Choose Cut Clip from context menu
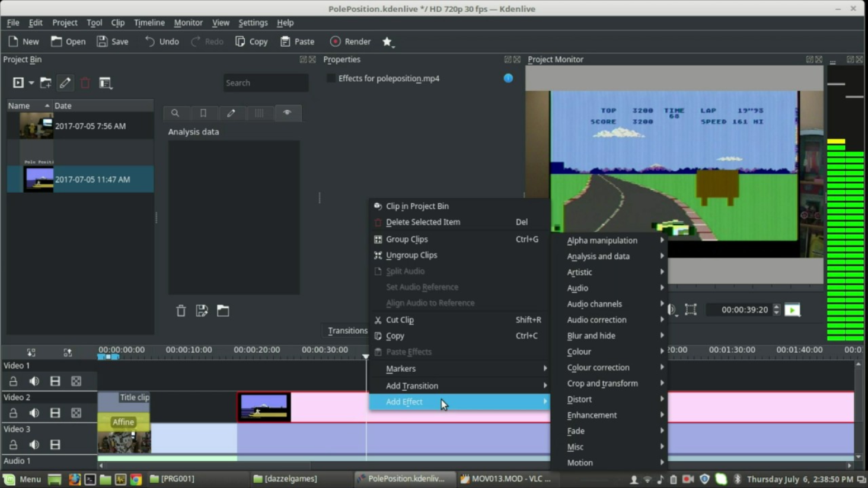The image size is (868, 488). coord(459,320)
